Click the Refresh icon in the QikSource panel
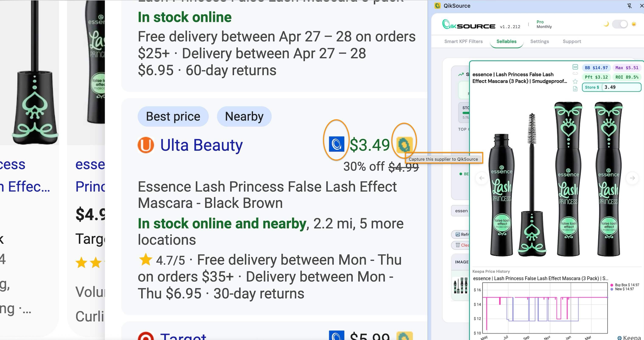The height and width of the screenshot is (340, 644). [x=458, y=234]
